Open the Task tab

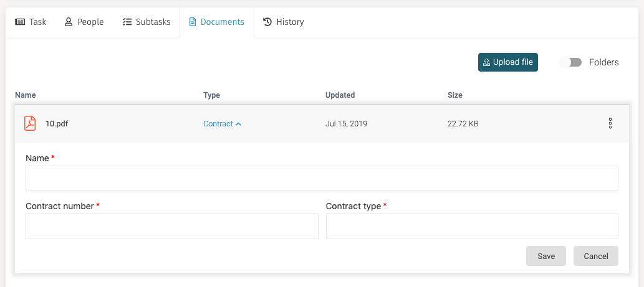31,22
